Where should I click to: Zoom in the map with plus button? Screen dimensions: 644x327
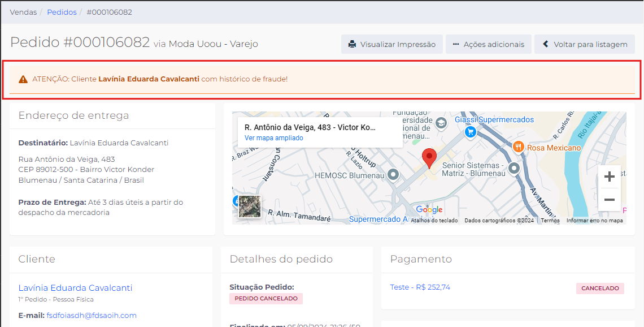point(610,177)
